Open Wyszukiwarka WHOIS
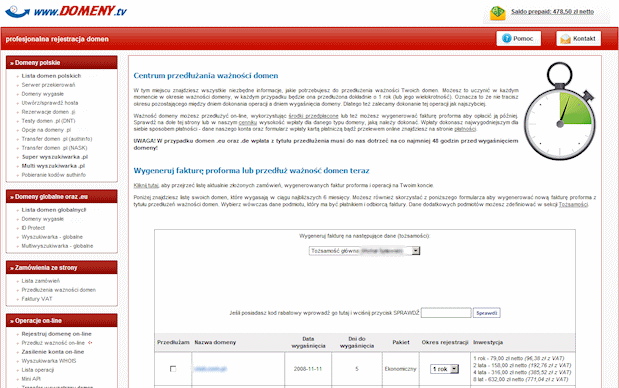 (49, 361)
